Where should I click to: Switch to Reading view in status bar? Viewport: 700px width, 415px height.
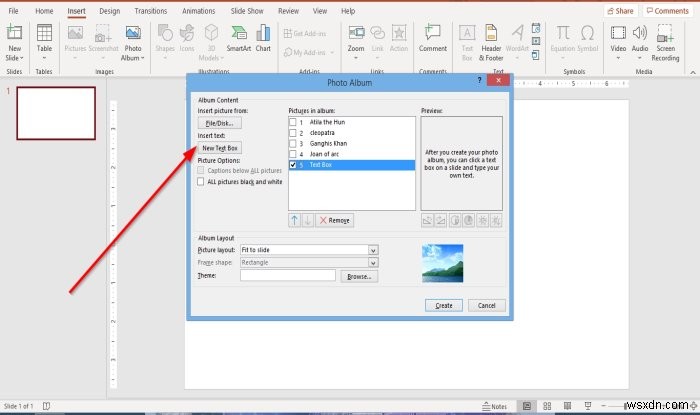tap(567, 406)
